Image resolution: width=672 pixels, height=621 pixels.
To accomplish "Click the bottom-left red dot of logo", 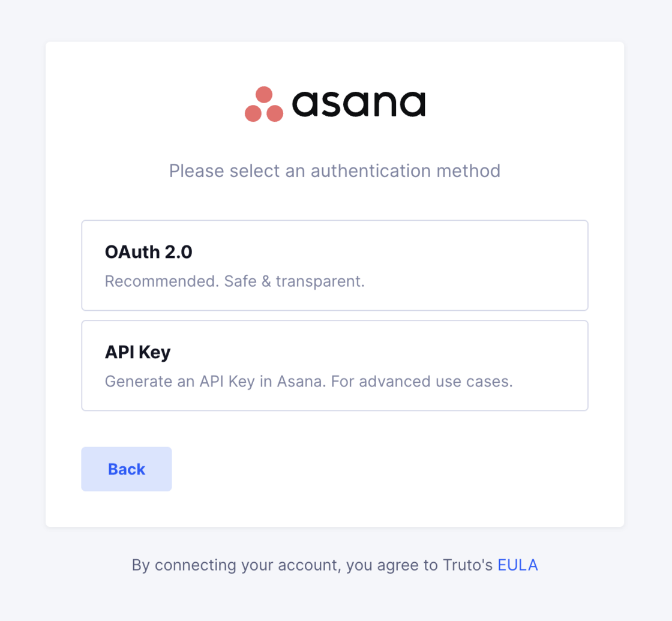I will (x=253, y=113).
